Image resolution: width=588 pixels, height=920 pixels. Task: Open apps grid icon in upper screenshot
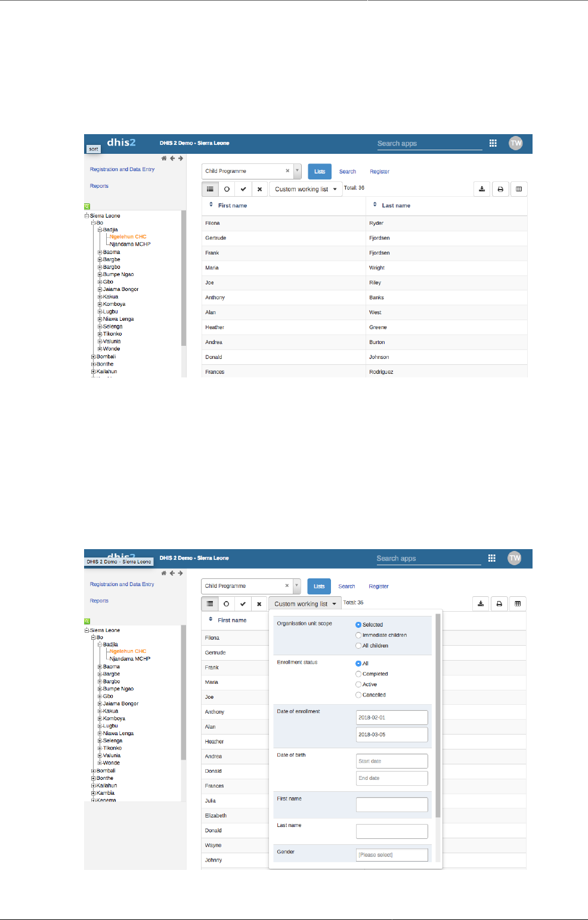click(x=493, y=143)
